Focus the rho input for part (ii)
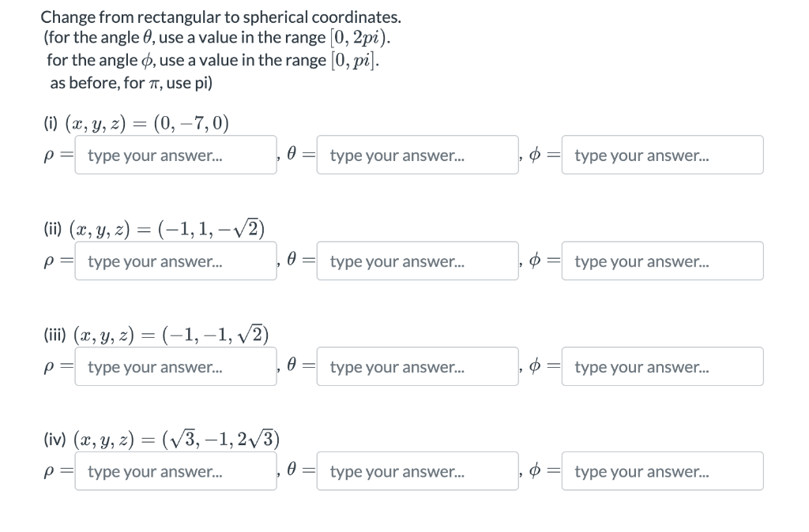This screenshot has height=532, width=809. point(176,260)
